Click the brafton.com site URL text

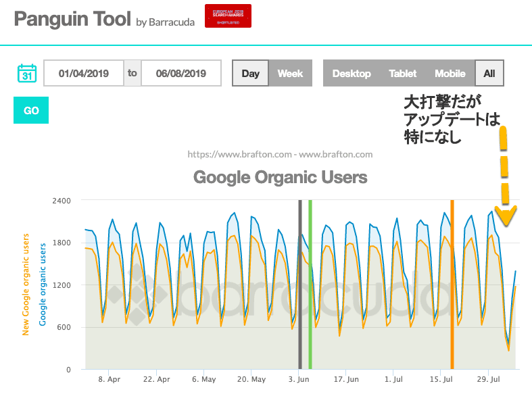[x=280, y=154]
